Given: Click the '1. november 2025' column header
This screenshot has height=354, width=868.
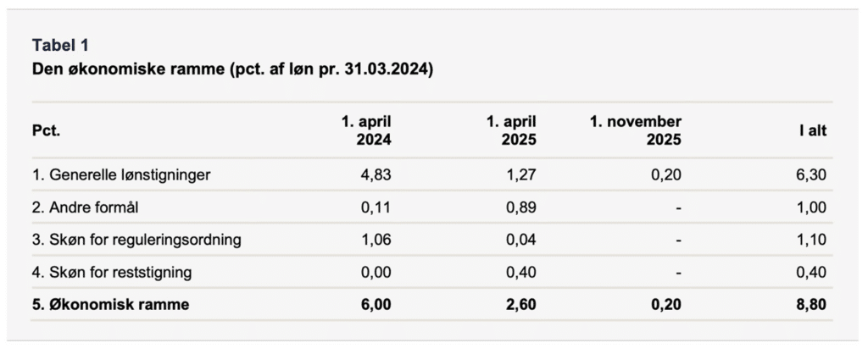Looking at the screenshot, I should click(x=636, y=130).
